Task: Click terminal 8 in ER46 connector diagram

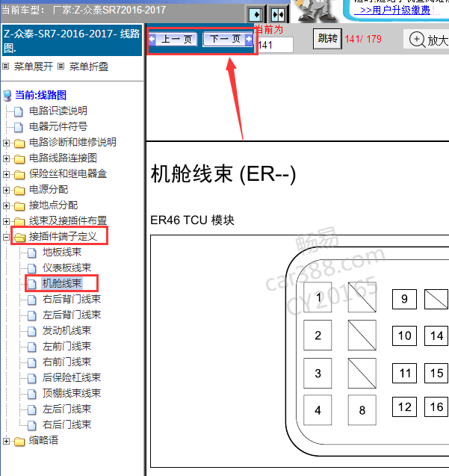Action: click(362, 410)
